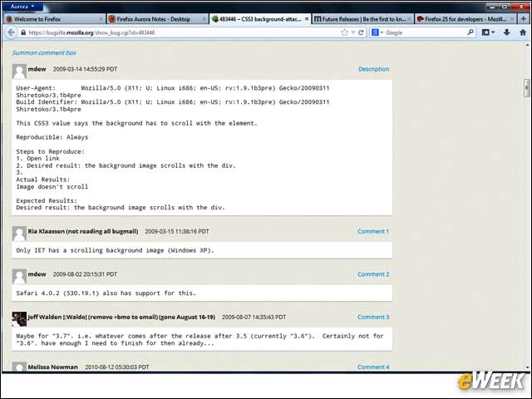Open a new tab with plus button
The width and height of the screenshot is (532, 399).
(523, 19)
